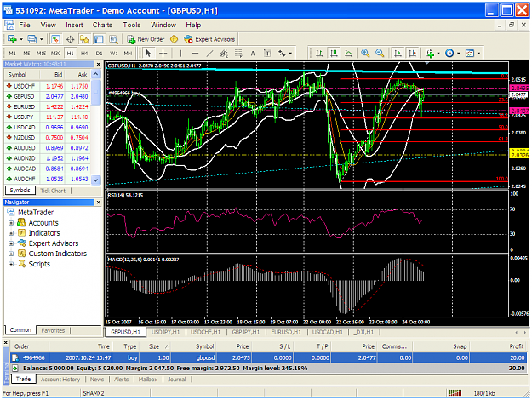This screenshot has width=532, height=400.
Task: Open the Indicators dropdown arrow
Action: 438,54
